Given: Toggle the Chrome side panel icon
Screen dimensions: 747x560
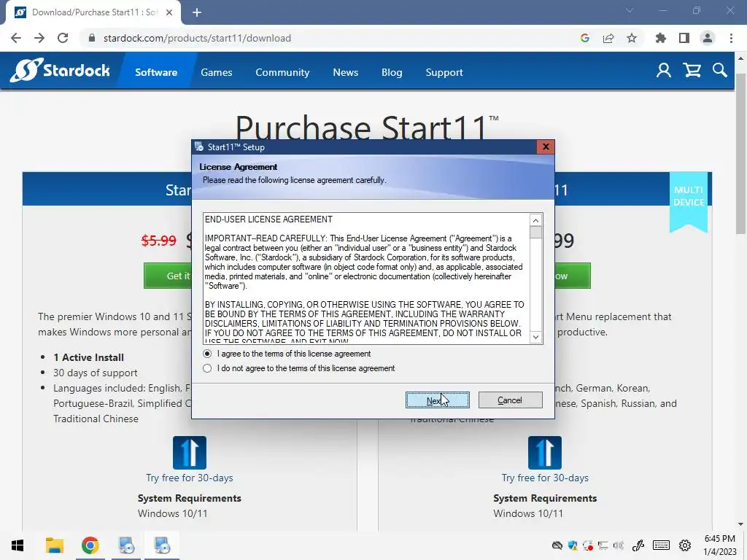Looking at the screenshot, I should [684, 38].
